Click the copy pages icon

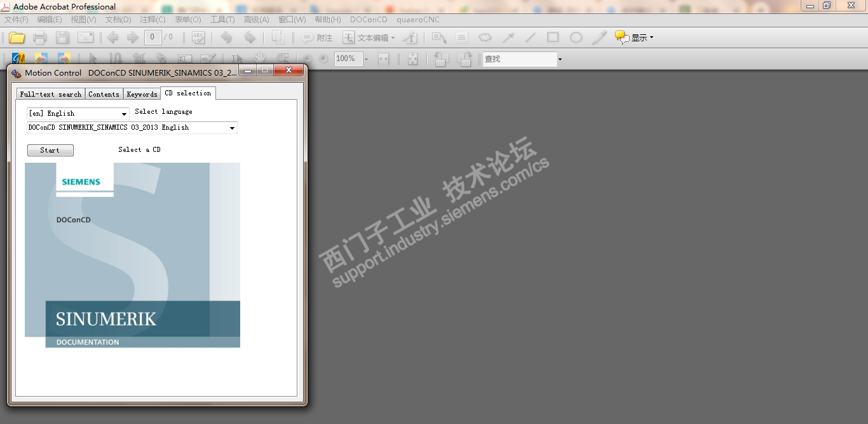(278, 38)
